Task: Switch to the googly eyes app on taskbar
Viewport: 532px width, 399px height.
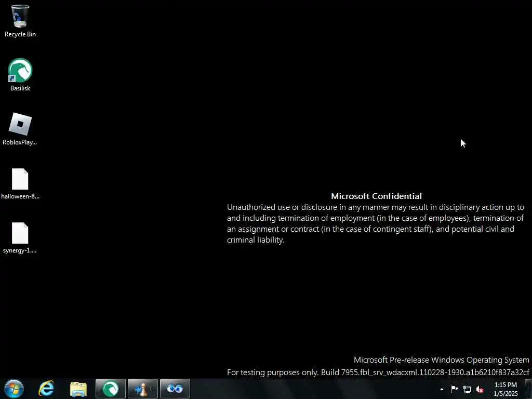Action: (x=175, y=389)
